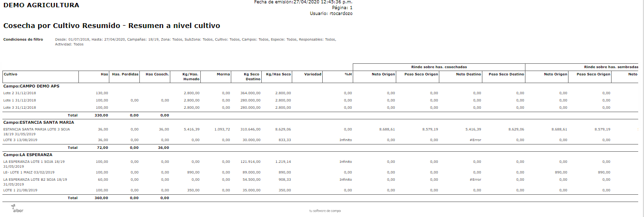Click the DEMO AGRICULTURA company title
Viewport: 644px width, 217px height.
coord(41,5)
